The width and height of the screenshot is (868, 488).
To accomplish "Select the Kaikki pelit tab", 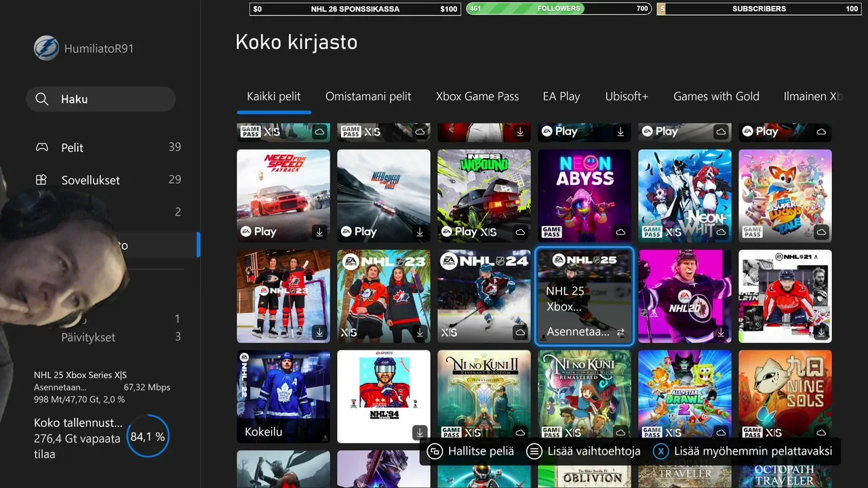I will [274, 96].
